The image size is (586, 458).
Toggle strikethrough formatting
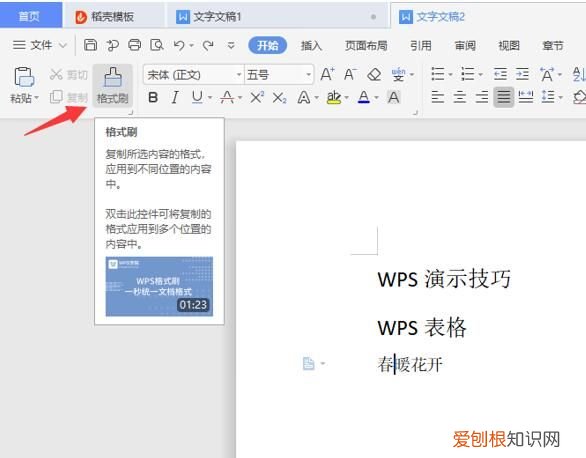[x=227, y=98]
